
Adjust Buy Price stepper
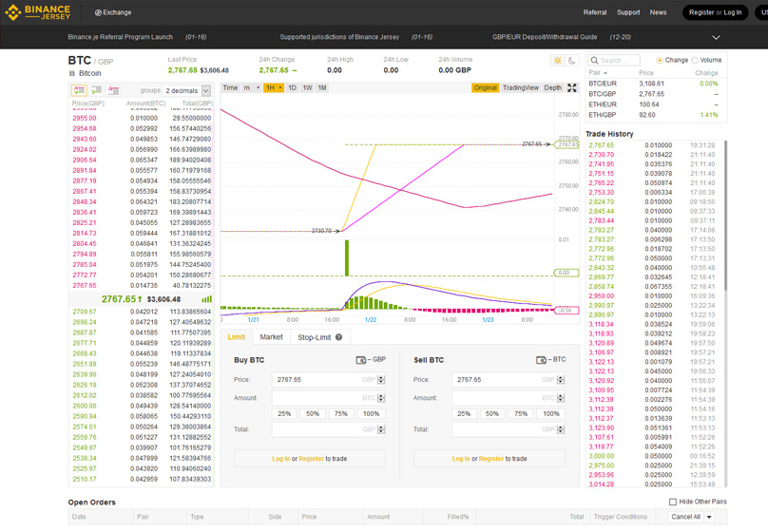pyautogui.click(x=381, y=380)
